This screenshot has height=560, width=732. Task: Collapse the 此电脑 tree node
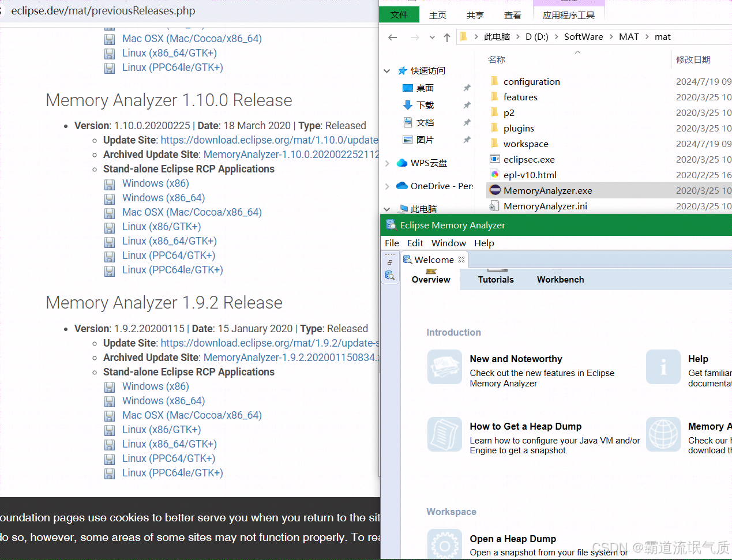point(386,209)
